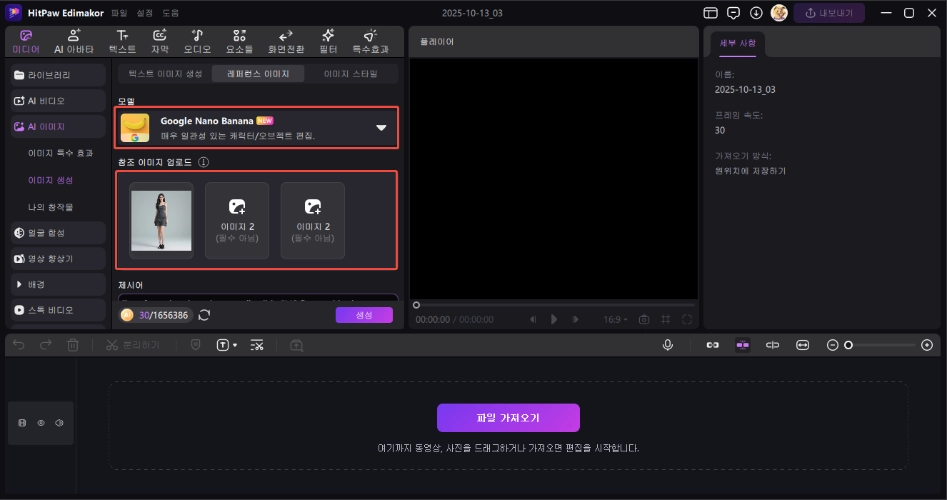The image size is (947, 500).
Task: Play the preview in player
Action: [554, 319]
